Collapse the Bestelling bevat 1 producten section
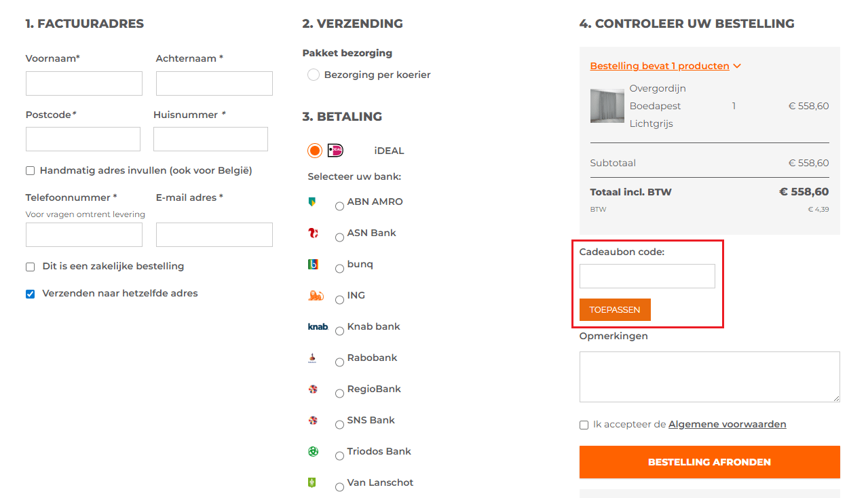 point(737,66)
